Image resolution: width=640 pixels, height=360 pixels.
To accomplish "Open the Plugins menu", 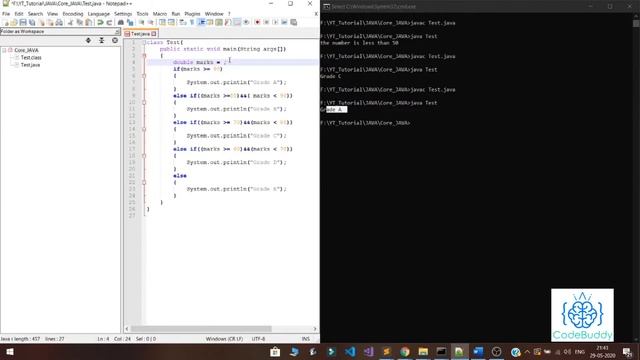I will point(192,14).
